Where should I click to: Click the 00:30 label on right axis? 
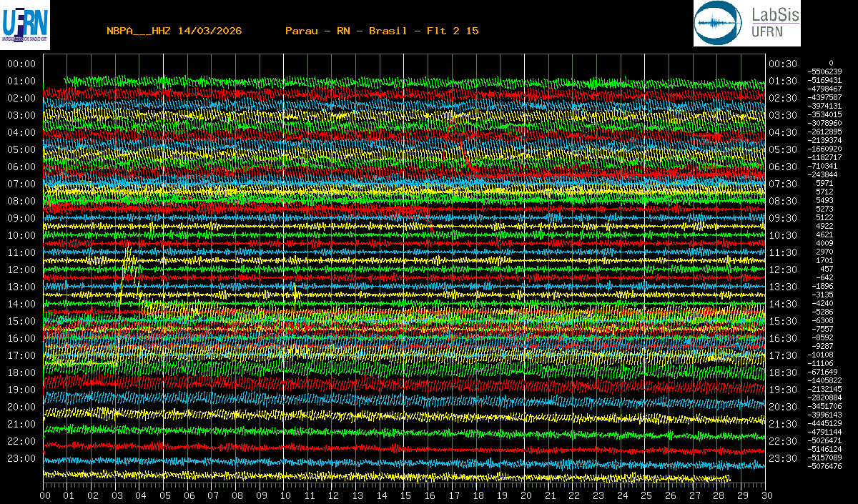[782, 64]
